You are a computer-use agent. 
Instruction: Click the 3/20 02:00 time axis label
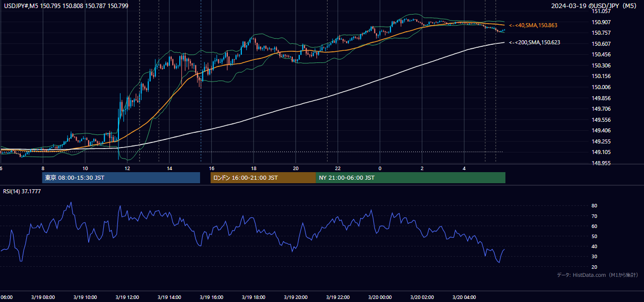tap(422, 297)
